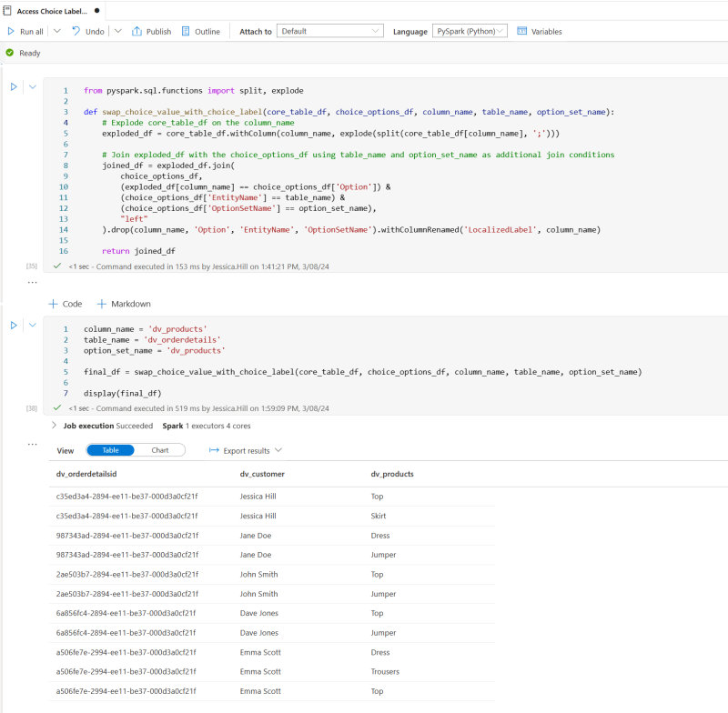Click the green checkmark of first cell execution
Viewport: 728px width, 713px height.
click(57, 266)
